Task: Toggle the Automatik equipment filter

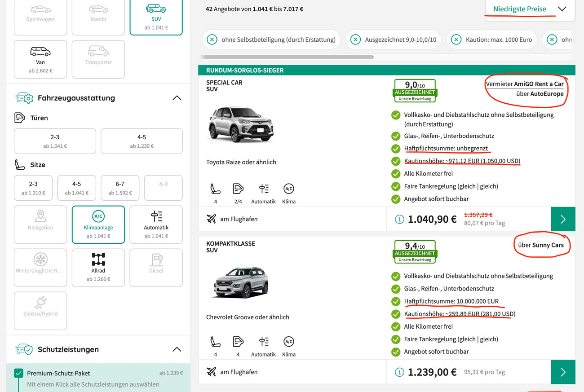Action: (x=156, y=225)
